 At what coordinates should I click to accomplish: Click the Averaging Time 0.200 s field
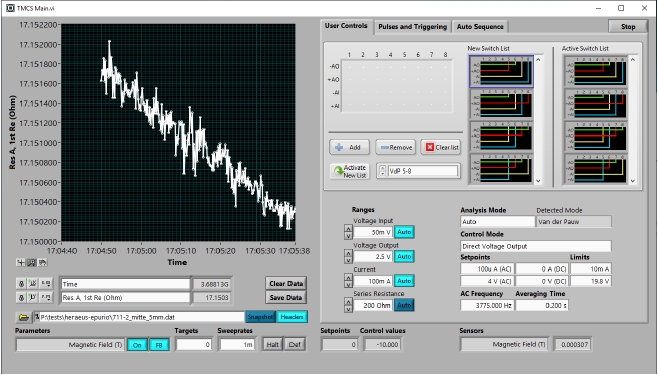click(x=542, y=305)
